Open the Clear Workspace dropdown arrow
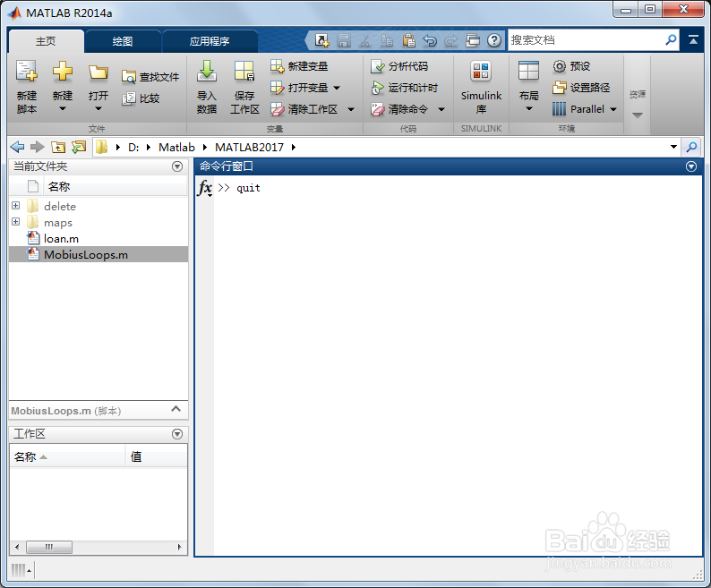 [350, 109]
